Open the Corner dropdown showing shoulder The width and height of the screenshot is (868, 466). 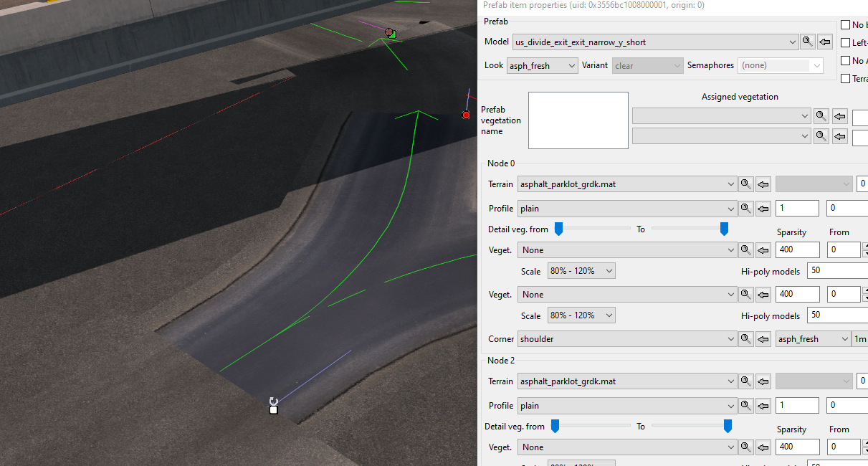point(627,338)
